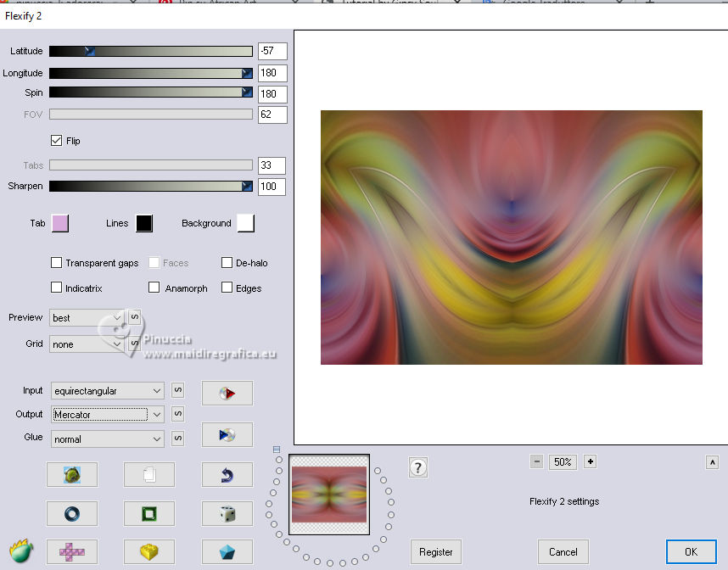The height and width of the screenshot is (570, 728).
Task: Click the Spin slider track
Action: pyautogui.click(x=151, y=92)
